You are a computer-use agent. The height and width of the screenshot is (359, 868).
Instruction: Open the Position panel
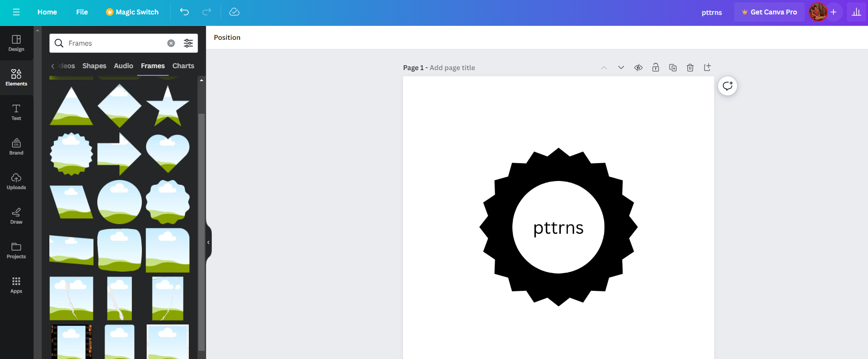click(227, 37)
